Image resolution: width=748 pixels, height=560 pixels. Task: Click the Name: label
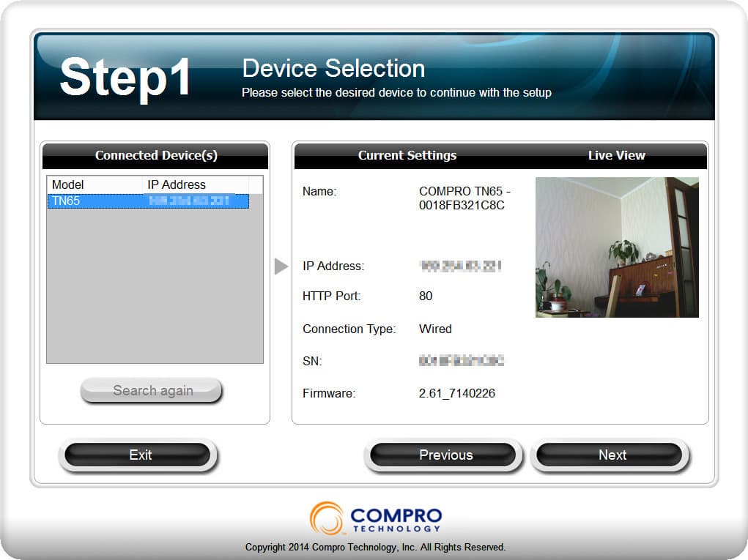click(x=319, y=192)
